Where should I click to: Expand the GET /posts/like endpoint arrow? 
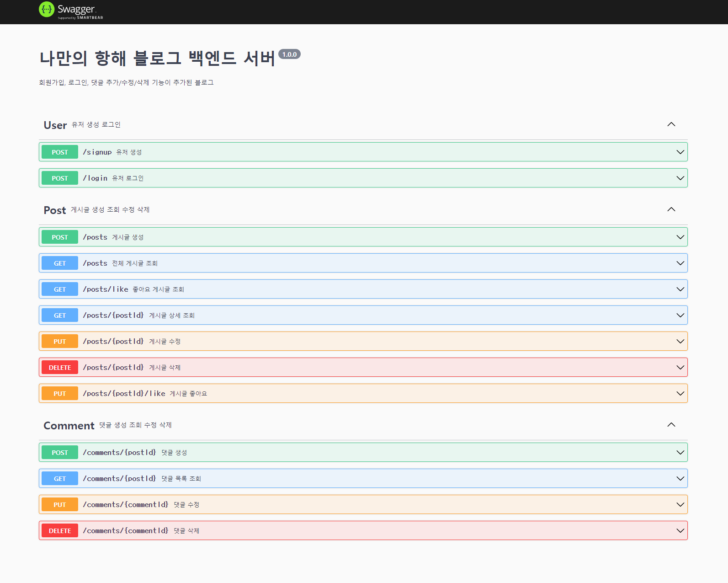680,289
